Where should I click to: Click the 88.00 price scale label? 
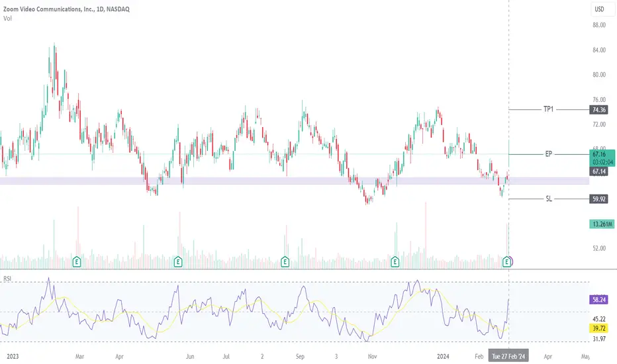pos(599,24)
